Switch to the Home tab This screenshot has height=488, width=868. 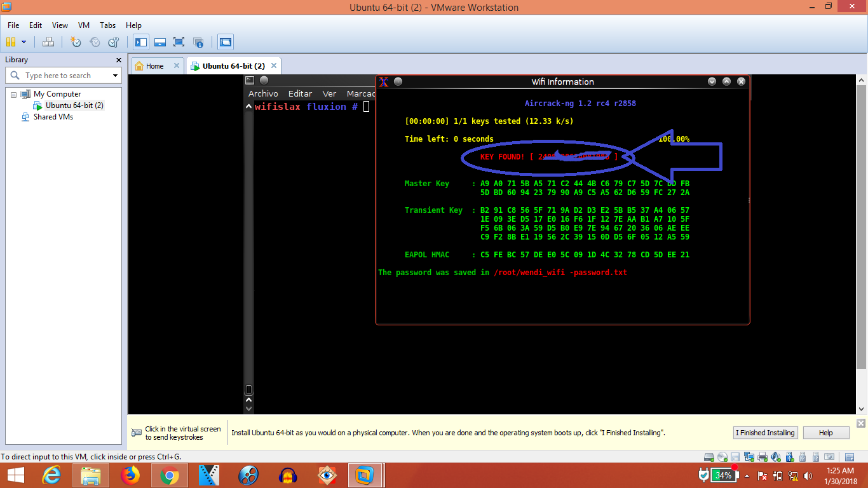coord(154,66)
